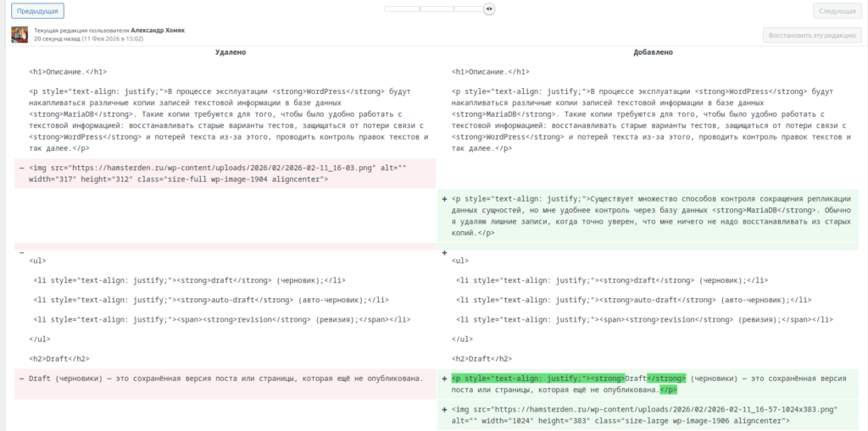
Task: Click the 'Предыдущая' revision button
Action: [x=37, y=11]
